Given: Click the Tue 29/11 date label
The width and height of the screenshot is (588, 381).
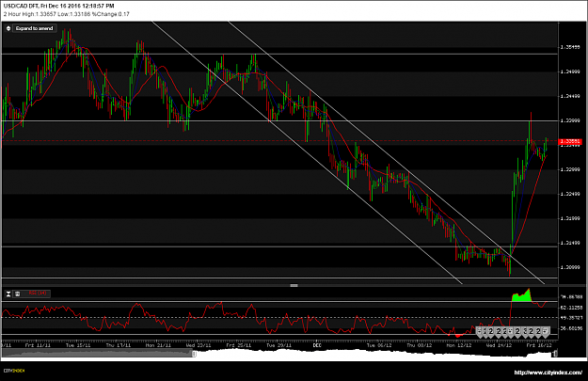Looking at the screenshot, I should tap(279, 345).
